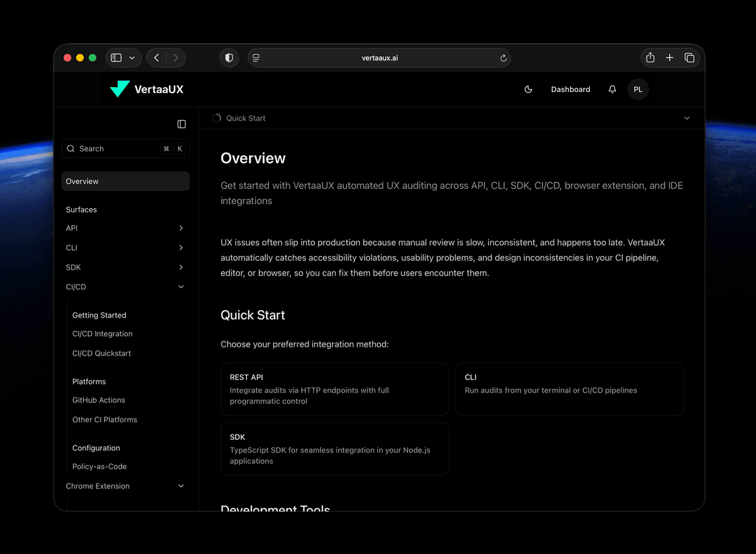Share the page using Safari's share icon
Image resolution: width=756 pixels, height=554 pixels.
pos(650,57)
